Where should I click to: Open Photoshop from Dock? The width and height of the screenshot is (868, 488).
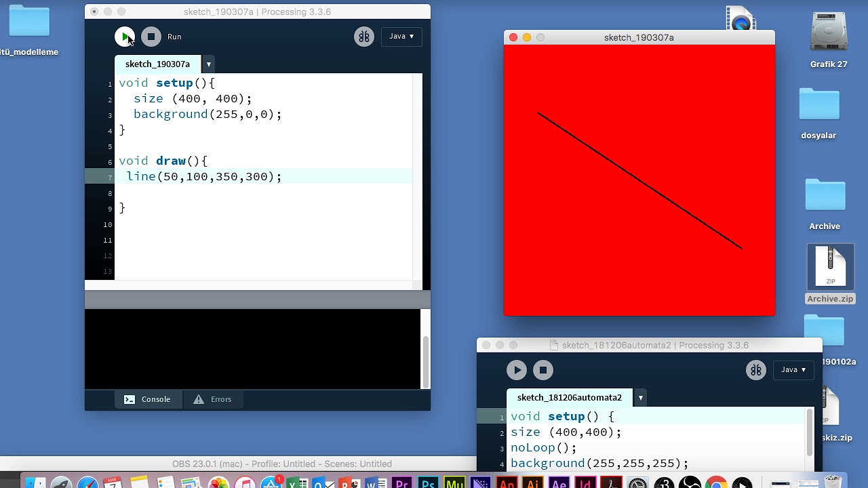[x=428, y=482]
